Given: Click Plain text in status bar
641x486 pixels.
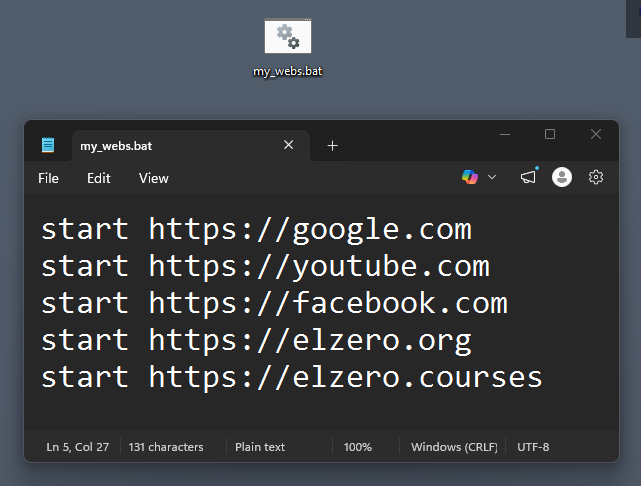Looking at the screenshot, I should [260, 447].
